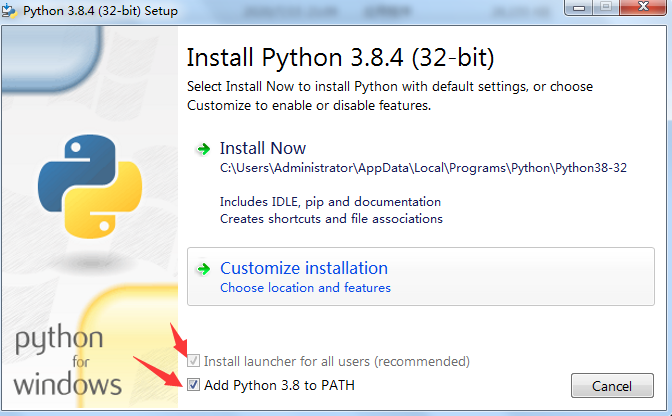
Task: Click the default install path under Install Now
Action: click(x=423, y=168)
